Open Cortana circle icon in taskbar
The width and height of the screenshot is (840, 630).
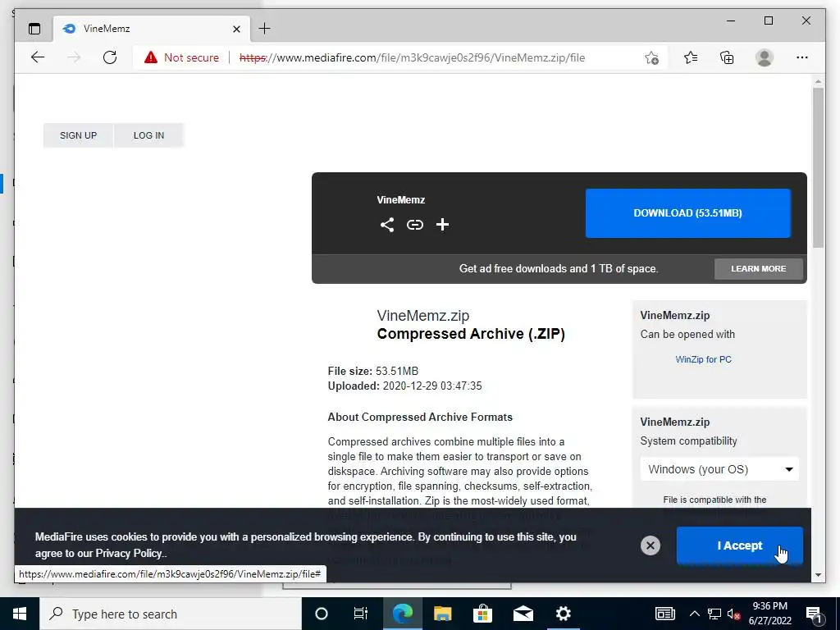[x=322, y=614]
